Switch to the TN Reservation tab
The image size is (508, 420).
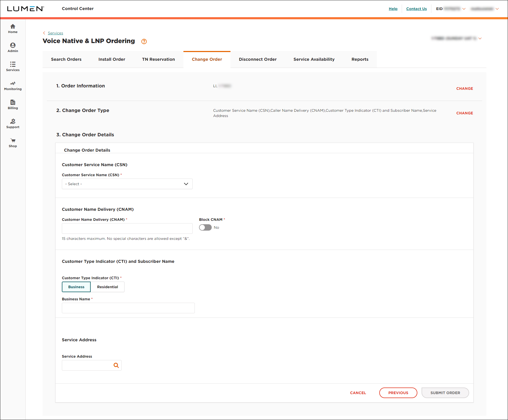click(x=159, y=59)
